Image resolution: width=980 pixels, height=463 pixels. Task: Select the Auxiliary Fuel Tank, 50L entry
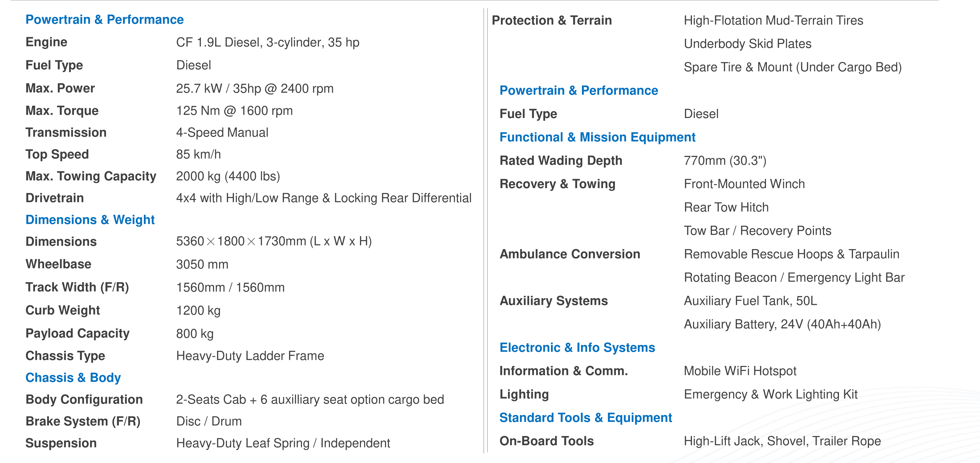point(750,301)
